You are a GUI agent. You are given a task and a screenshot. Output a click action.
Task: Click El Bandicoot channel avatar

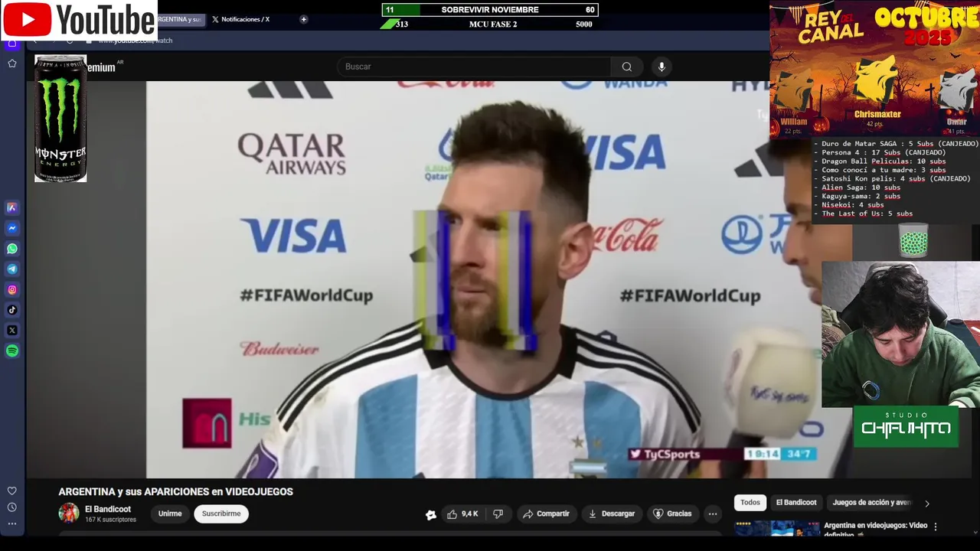69,513
